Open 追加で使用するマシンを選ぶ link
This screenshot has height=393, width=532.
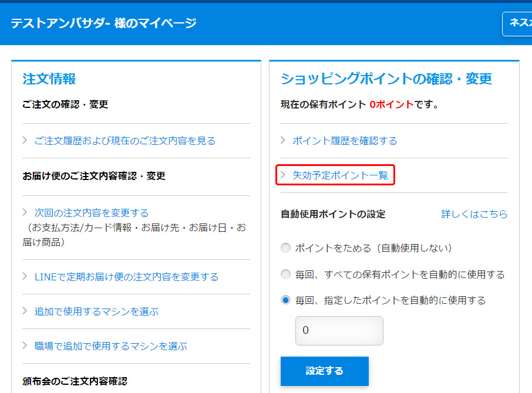click(96, 311)
